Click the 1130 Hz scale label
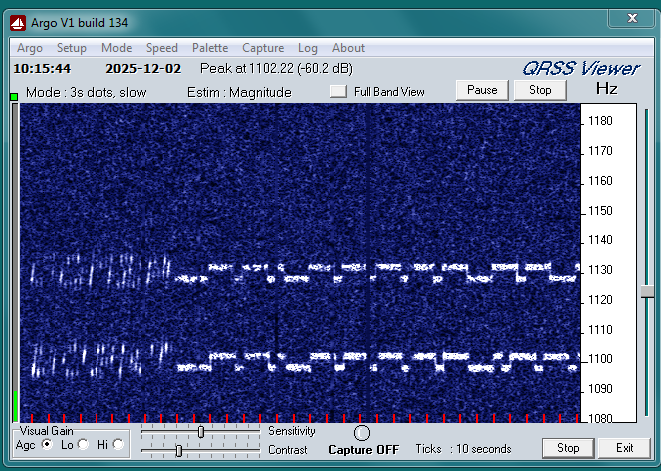 tap(600, 270)
